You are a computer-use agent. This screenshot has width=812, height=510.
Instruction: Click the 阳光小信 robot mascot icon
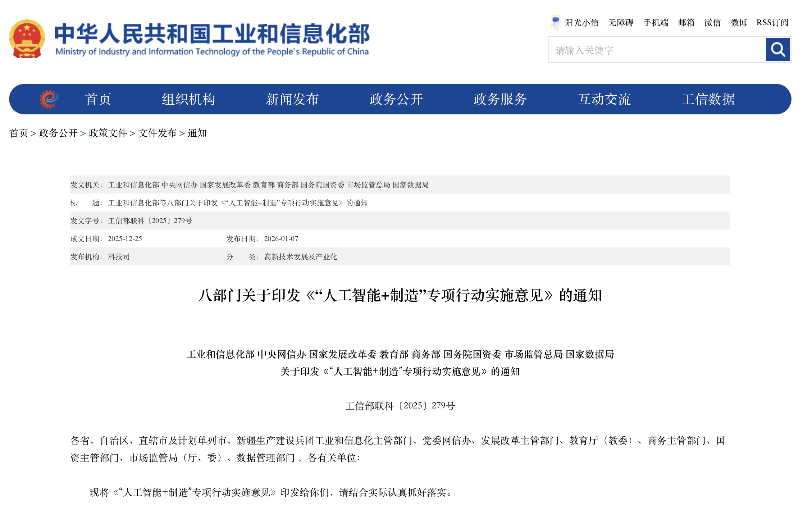pyautogui.click(x=556, y=22)
